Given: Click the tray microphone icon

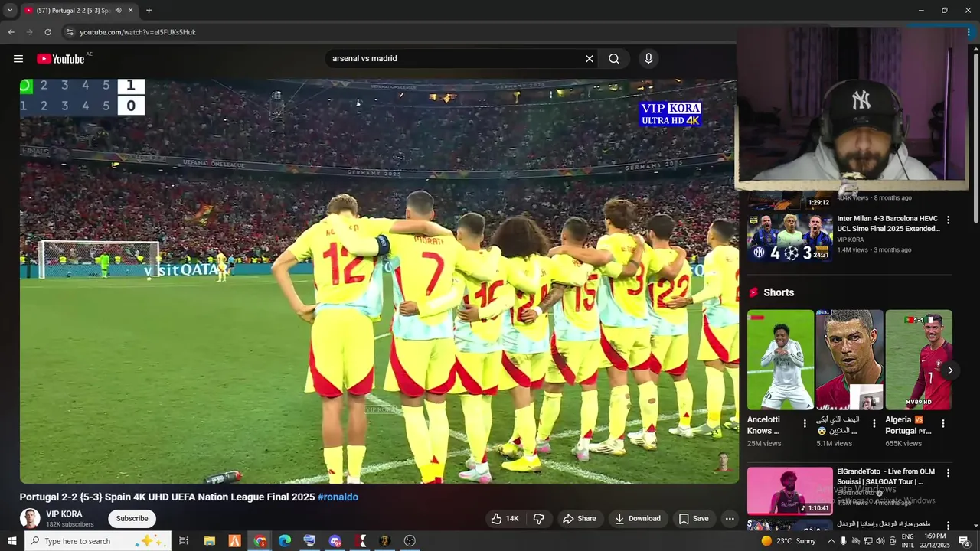Looking at the screenshot, I should pos(843,541).
